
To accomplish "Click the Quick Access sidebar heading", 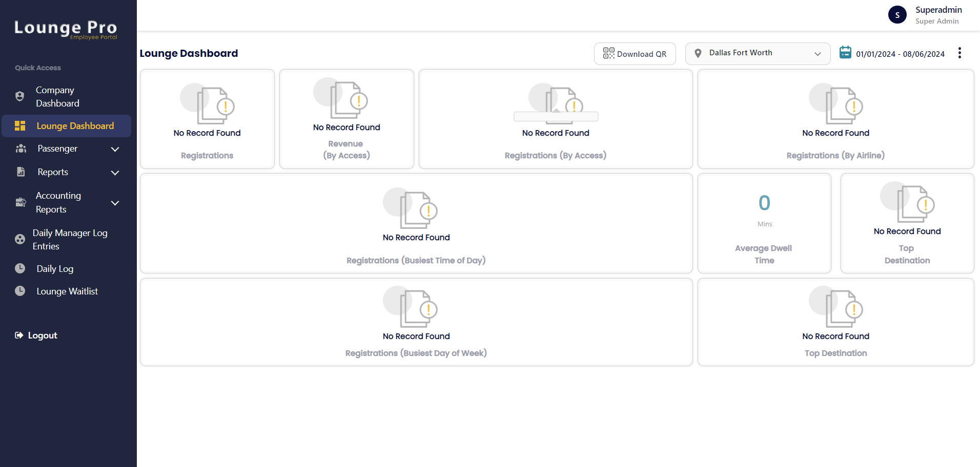I will 38,68.
